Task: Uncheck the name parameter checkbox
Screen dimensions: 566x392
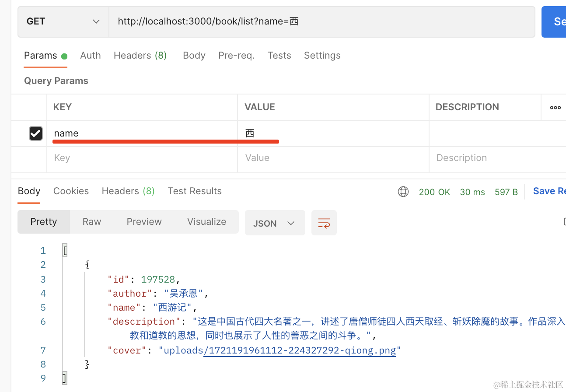Action: tap(35, 133)
